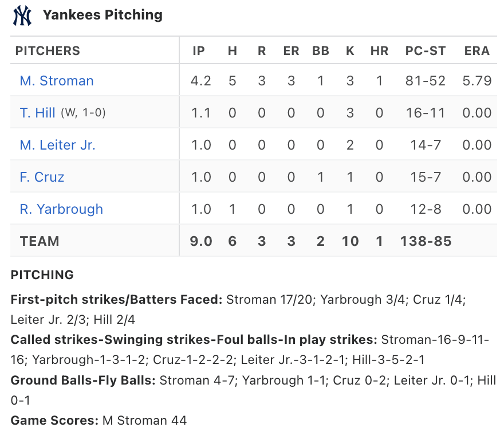This screenshot has height=439, width=504.
Task: Click Stroman's 81-52 pitch count cell
Action: point(426,81)
